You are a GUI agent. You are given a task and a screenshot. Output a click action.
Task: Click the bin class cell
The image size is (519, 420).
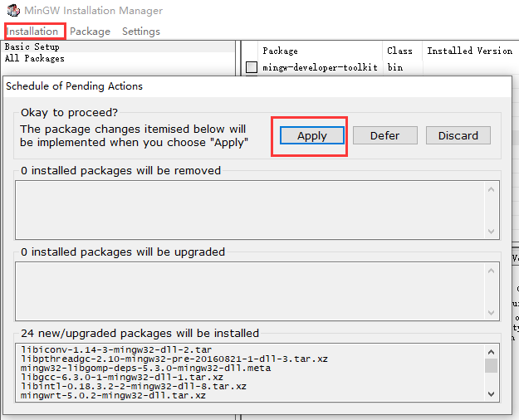[x=395, y=67]
